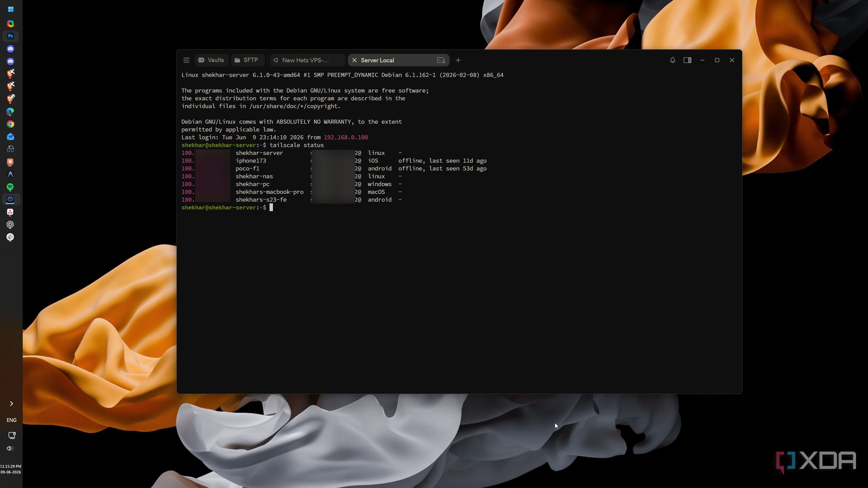Screen dimensions: 868x488
Task: Click the terminal cursor at the prompt
Action: [271, 208]
